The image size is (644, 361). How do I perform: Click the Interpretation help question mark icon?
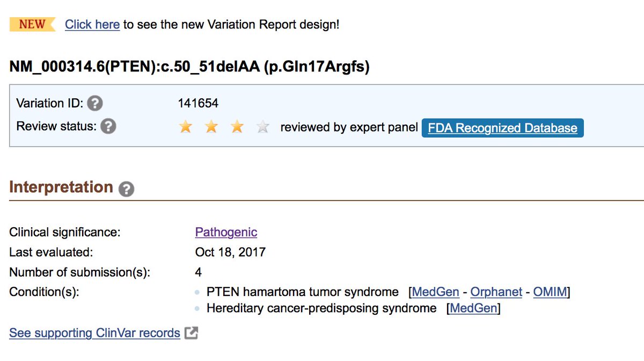coord(126,189)
